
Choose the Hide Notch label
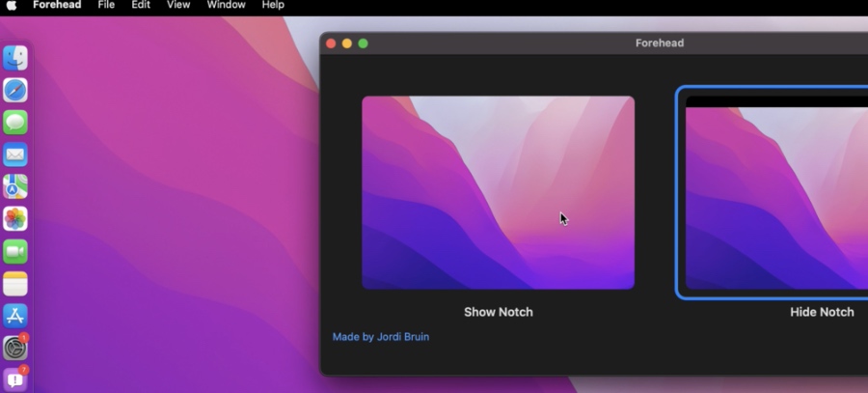[822, 312]
